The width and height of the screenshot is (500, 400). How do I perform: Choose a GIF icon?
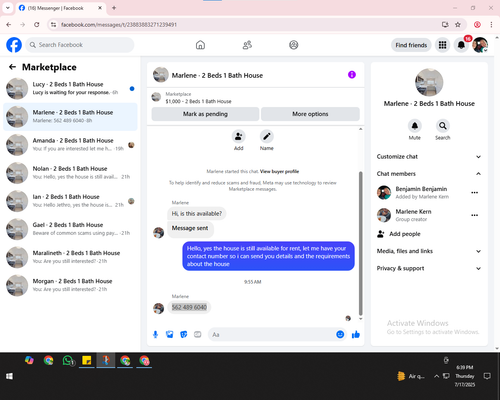pos(198,334)
